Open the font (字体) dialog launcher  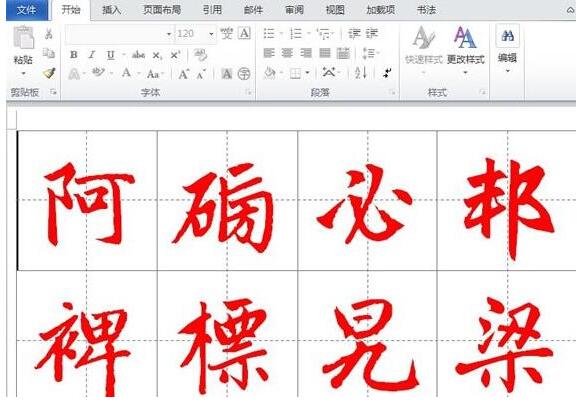pyautogui.click(x=249, y=92)
